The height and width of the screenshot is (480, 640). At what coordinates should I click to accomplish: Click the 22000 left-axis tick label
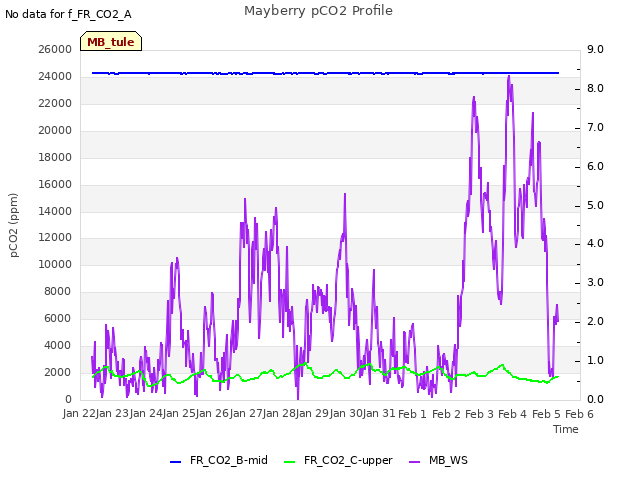55,103
